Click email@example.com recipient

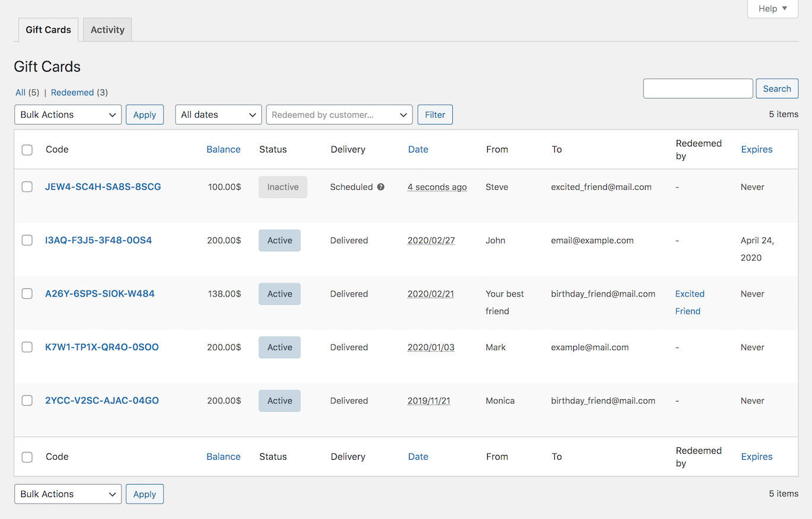click(593, 240)
